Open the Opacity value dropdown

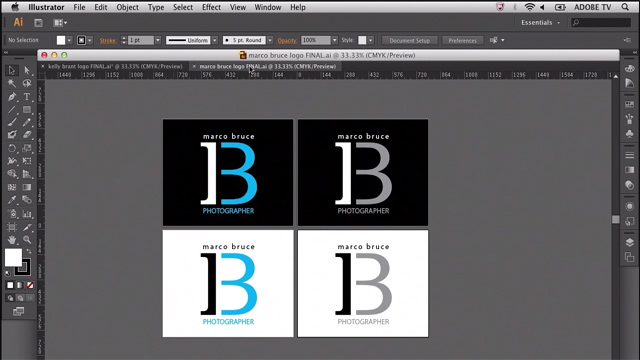334,40
